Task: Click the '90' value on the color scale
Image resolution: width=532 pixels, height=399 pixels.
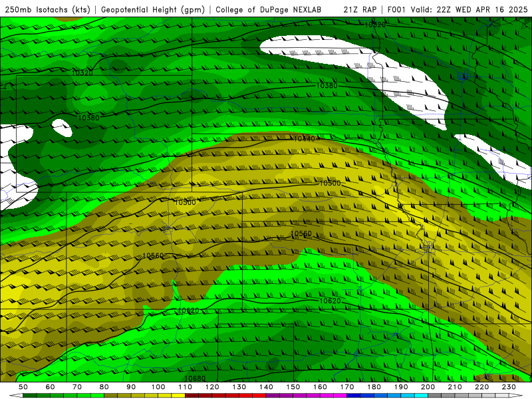Action: coord(131,387)
